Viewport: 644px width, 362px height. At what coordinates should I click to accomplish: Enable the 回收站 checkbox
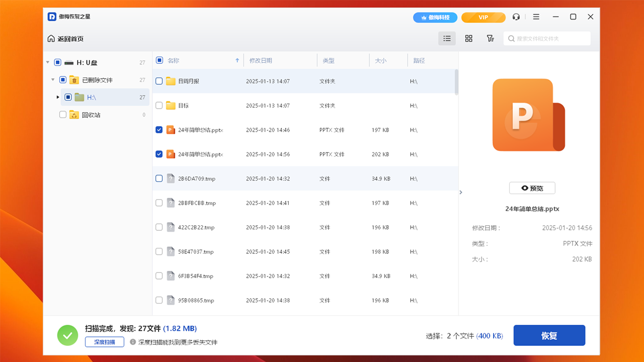click(x=62, y=114)
